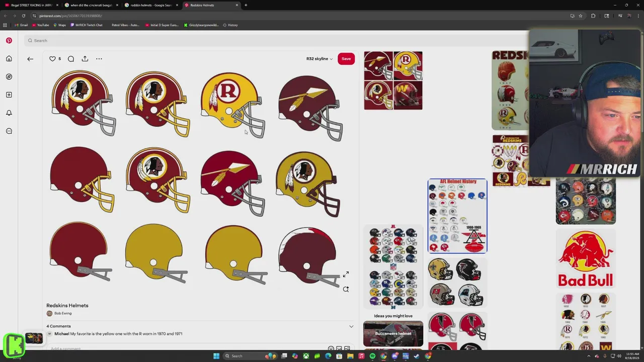Open the Windows Start button
The width and height of the screenshot is (644, 362).
216,356
